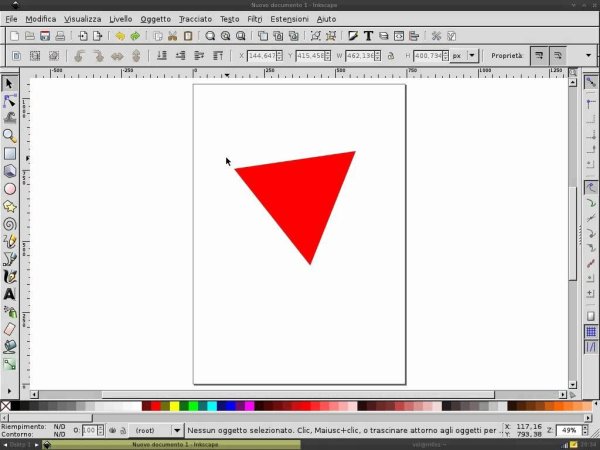
Task: Click the Export icon
Action: click(98, 36)
